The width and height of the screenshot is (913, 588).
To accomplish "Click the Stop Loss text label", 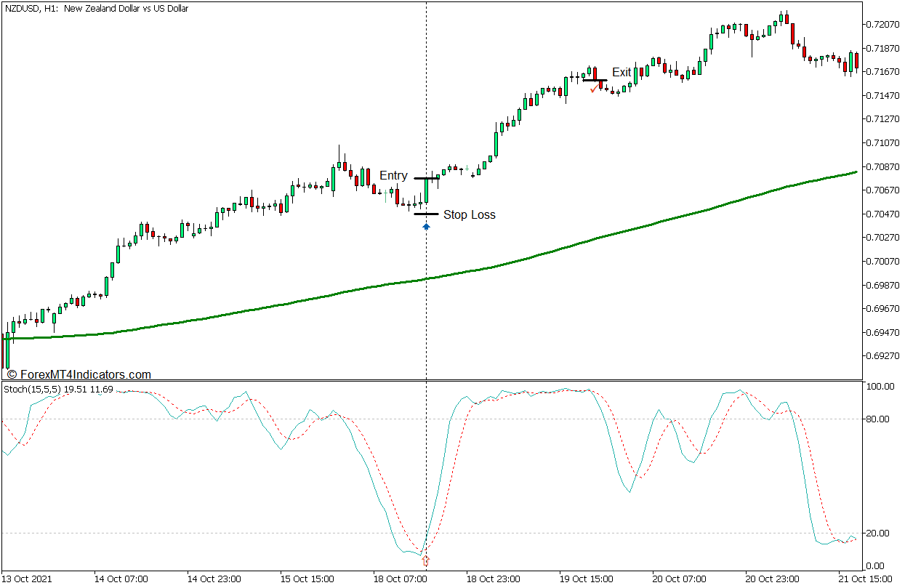I will 469,215.
